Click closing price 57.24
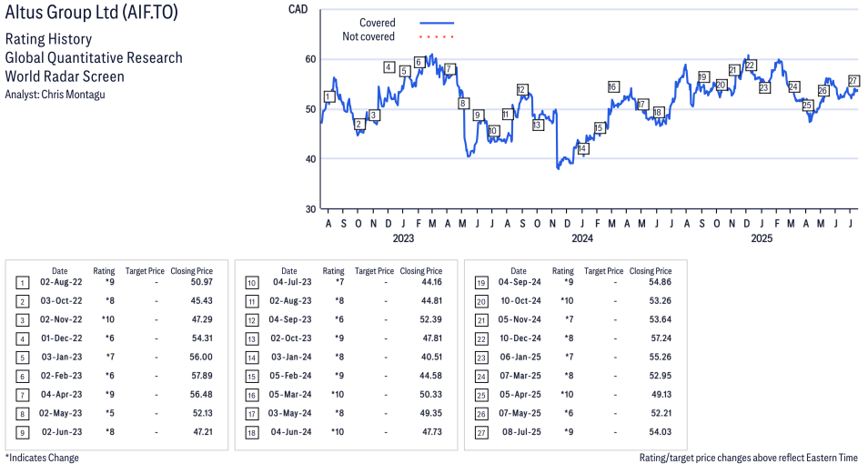The height and width of the screenshot is (464, 868). pos(661,338)
